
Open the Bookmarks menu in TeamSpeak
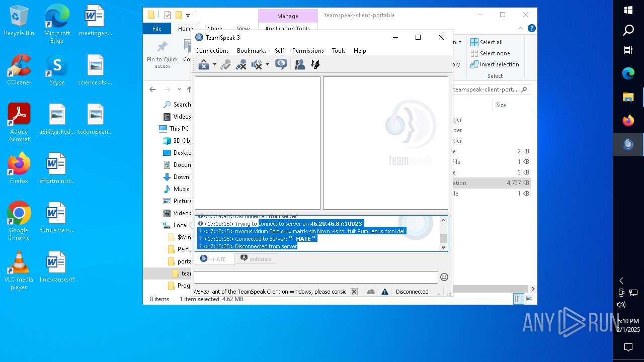pos(252,51)
